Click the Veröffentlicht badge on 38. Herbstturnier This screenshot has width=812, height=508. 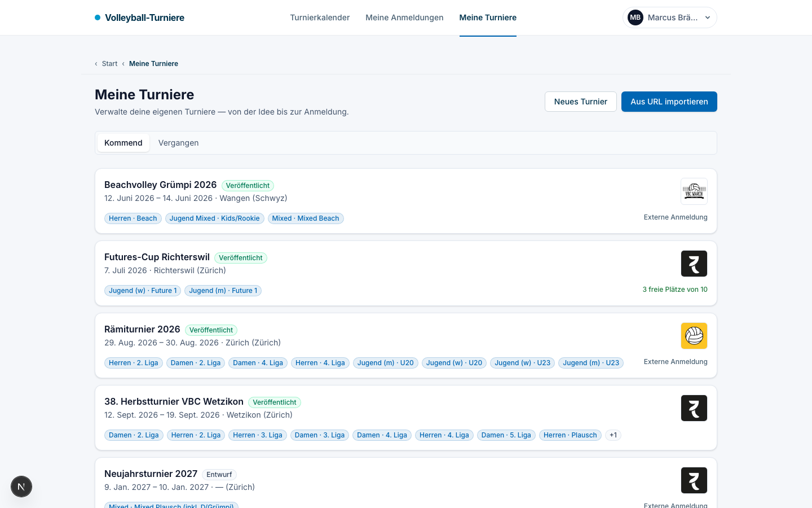[x=275, y=402]
